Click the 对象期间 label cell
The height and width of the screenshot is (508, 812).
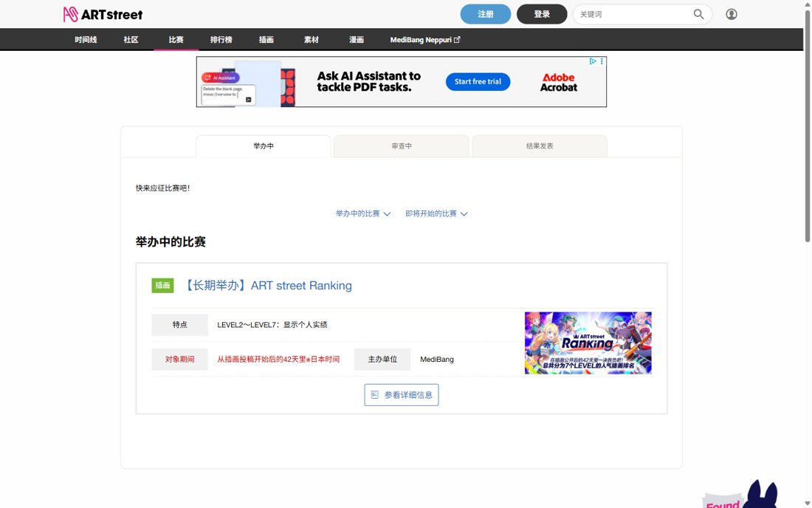[179, 360]
